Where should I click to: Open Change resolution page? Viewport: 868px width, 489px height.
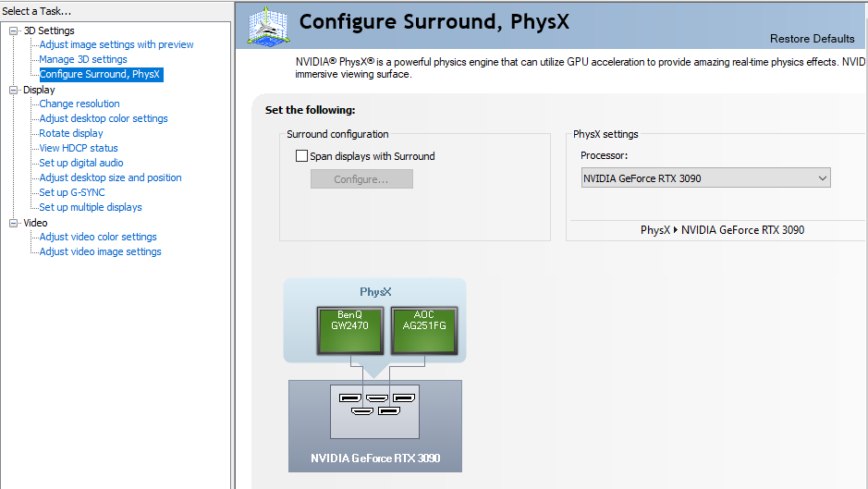[x=79, y=104]
